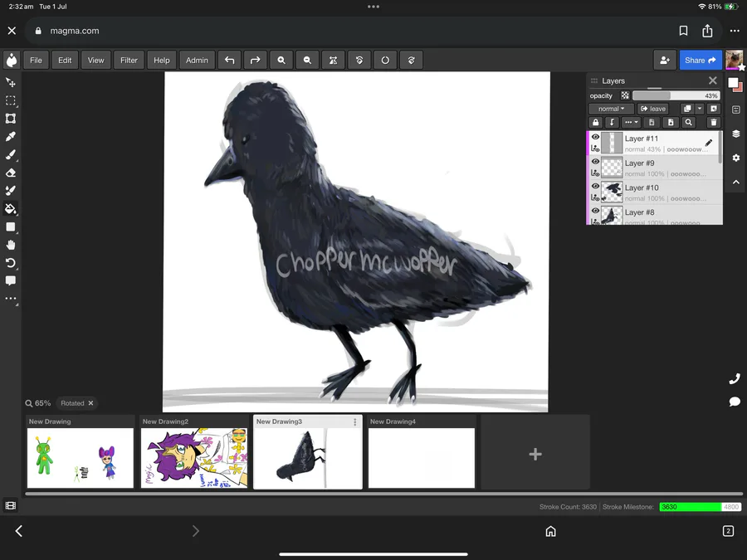Hide Layer #9 with its eye icon

point(595,162)
